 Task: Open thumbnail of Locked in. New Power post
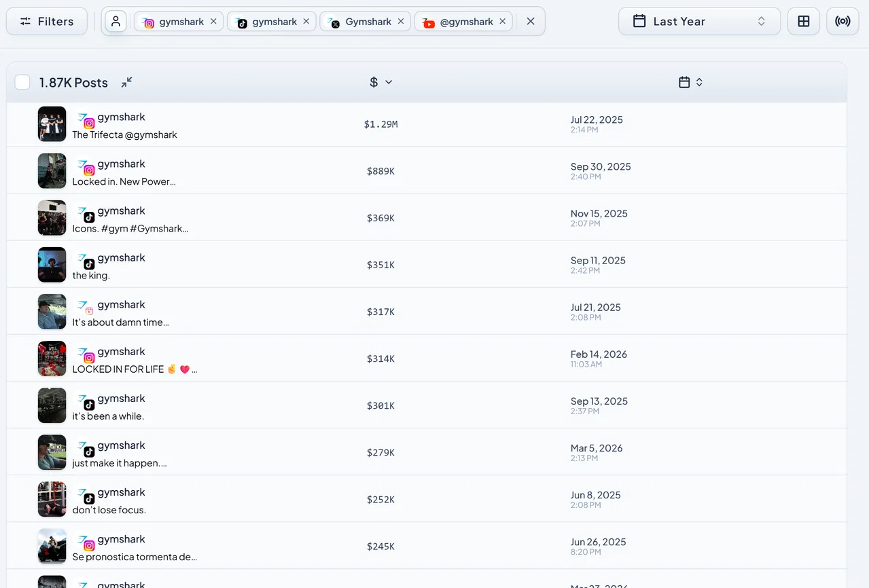[x=52, y=171]
